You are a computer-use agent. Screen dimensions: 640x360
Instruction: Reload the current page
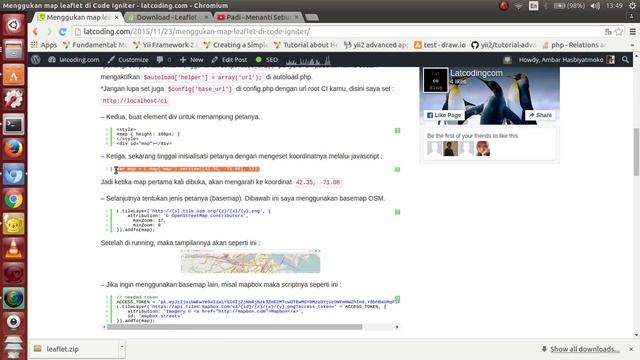point(62,31)
